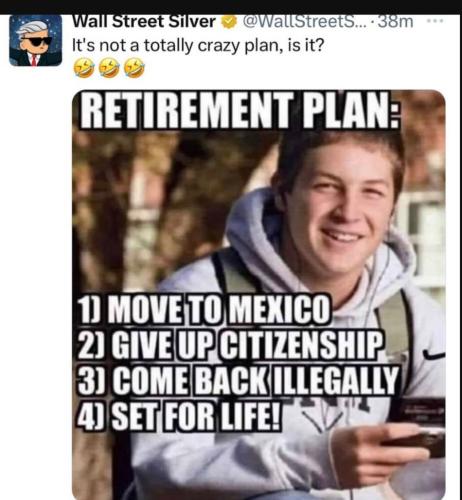Click the Nike swoosh on the hoodie
Viewport: 462px width, 500px height.
pos(434,355)
